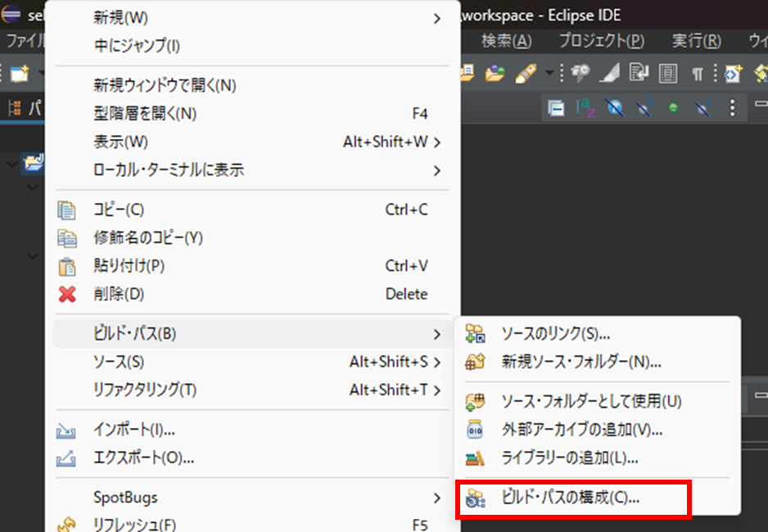Image resolution: width=768 pixels, height=532 pixels.
Task: Click the 新規ソース・フォルダー package icon
Action: tap(475, 361)
